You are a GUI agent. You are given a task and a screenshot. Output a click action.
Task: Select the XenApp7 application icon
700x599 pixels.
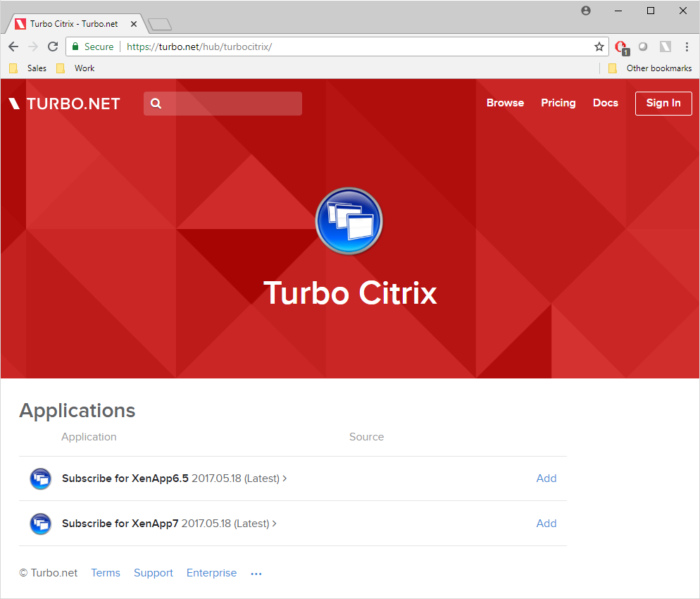pyautogui.click(x=40, y=524)
